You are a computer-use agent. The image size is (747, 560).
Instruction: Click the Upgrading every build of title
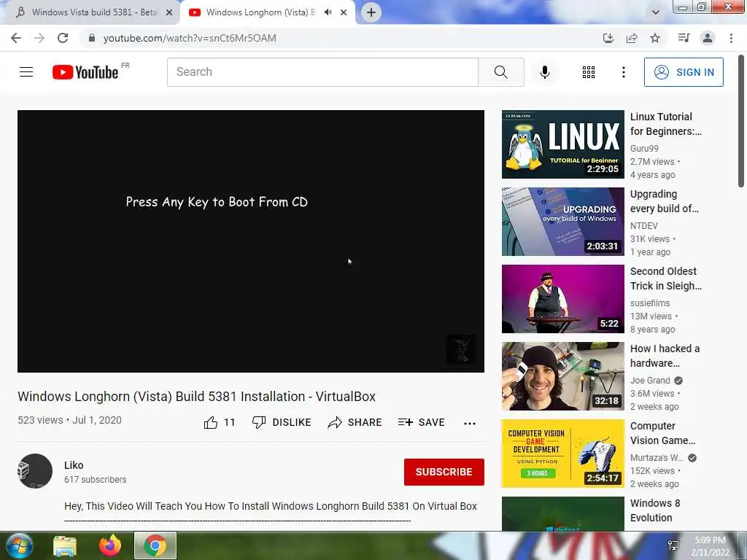(x=665, y=201)
